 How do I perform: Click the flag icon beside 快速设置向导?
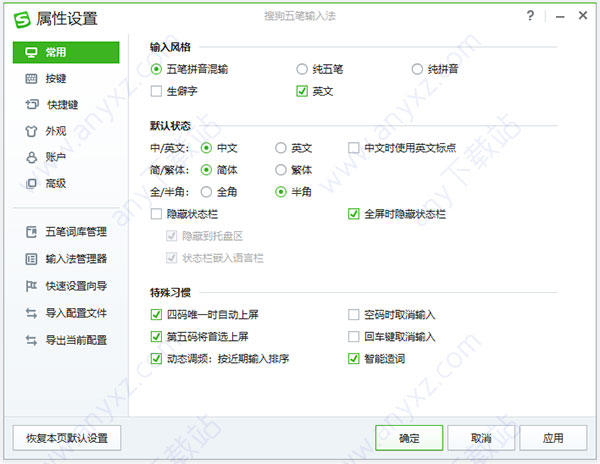(31, 286)
